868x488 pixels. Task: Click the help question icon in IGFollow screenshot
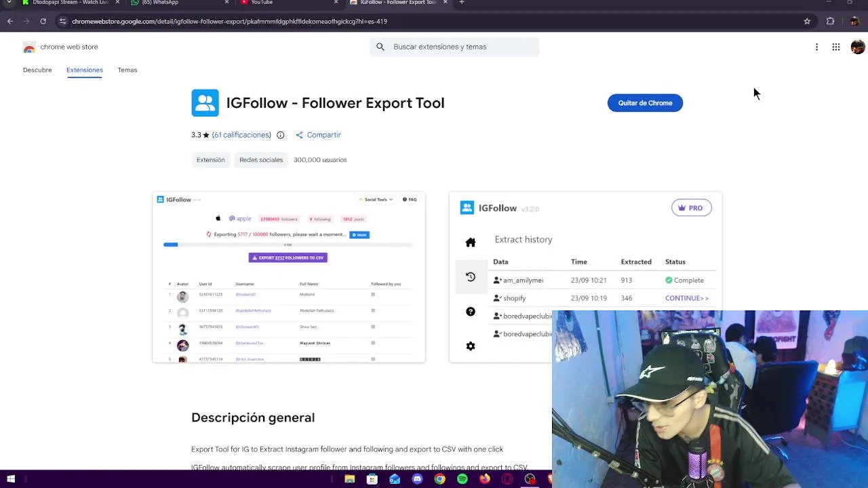(471, 312)
